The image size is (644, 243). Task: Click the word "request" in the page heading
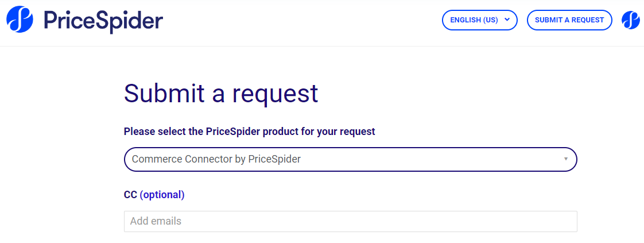(x=274, y=93)
